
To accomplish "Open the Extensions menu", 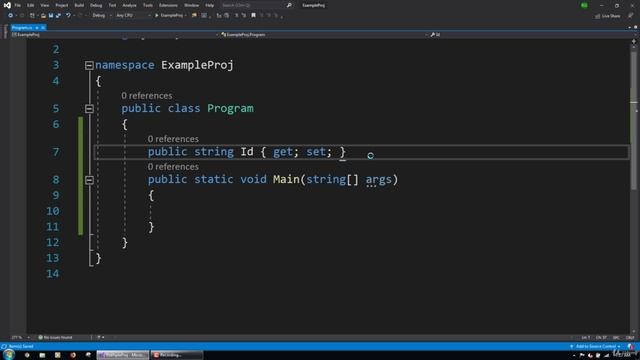I will pos(168,5).
